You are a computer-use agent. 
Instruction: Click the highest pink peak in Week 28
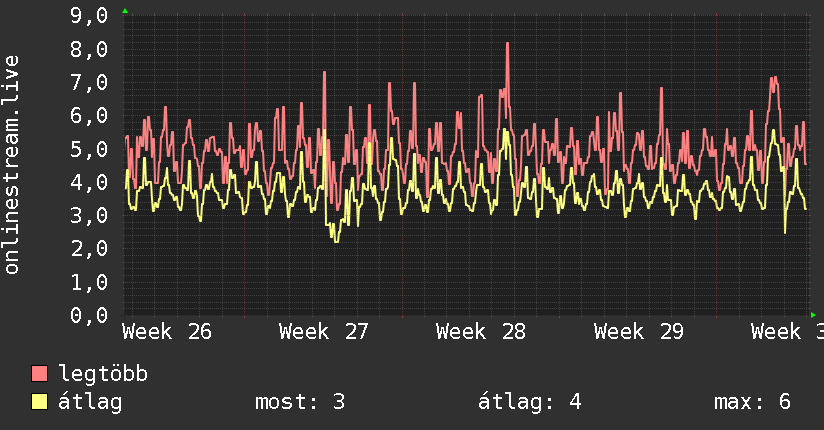pos(508,44)
